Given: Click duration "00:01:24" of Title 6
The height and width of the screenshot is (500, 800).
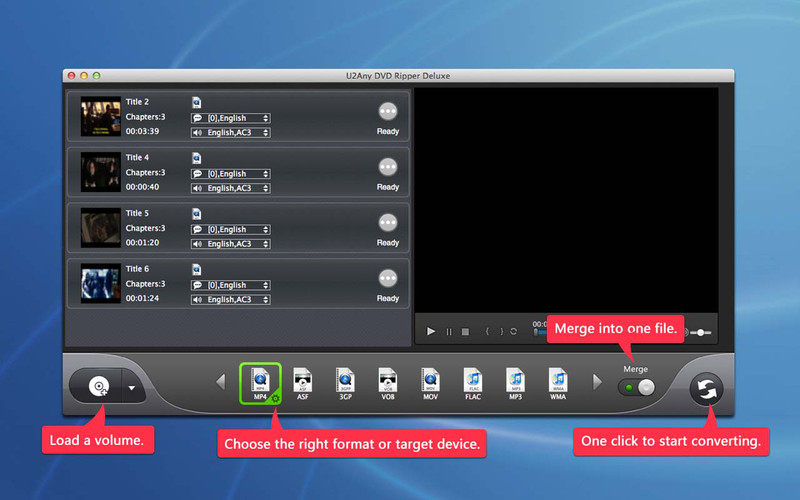Looking at the screenshot, I should [142, 298].
